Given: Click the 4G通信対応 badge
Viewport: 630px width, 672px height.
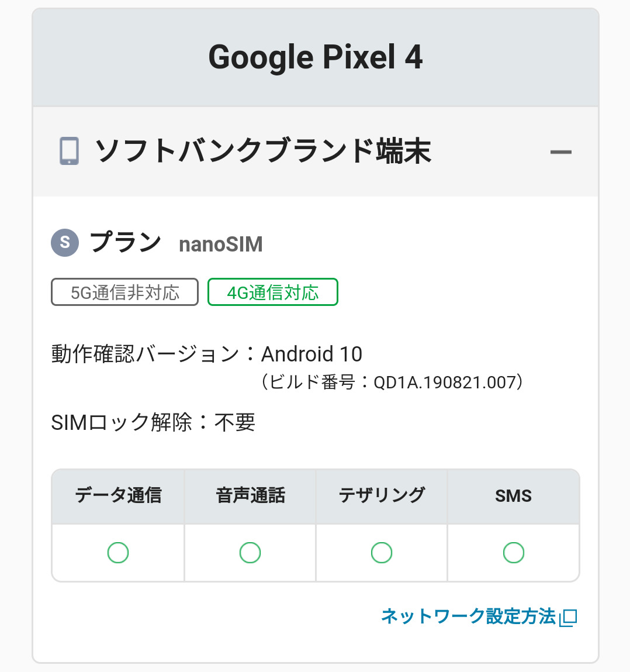Looking at the screenshot, I should pyautogui.click(x=273, y=292).
